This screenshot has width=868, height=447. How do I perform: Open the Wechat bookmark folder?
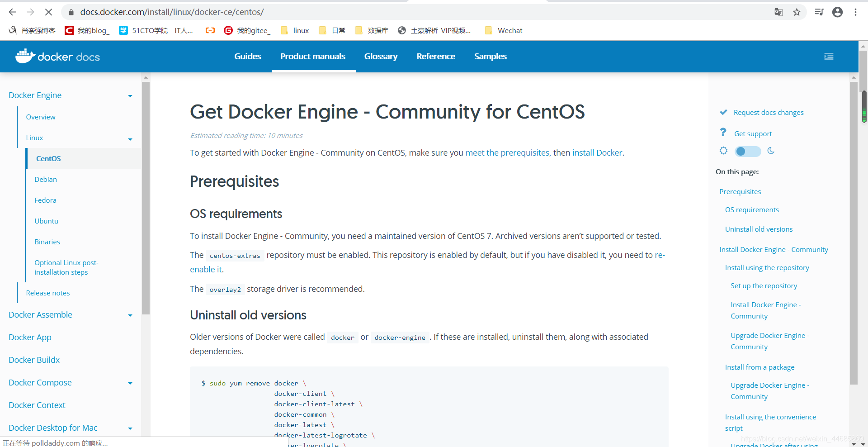click(x=504, y=30)
